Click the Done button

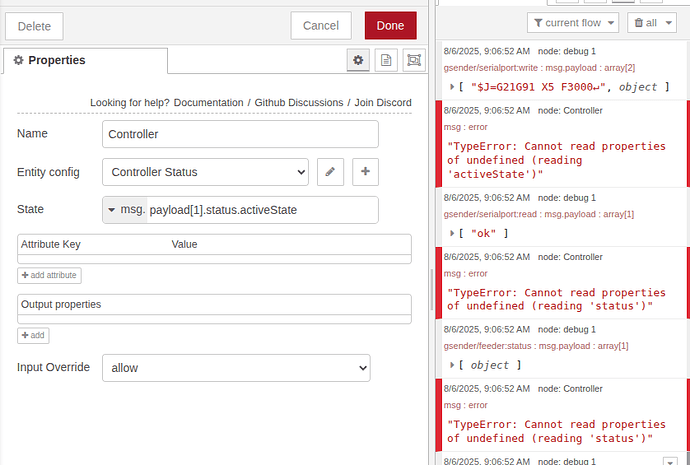point(390,26)
